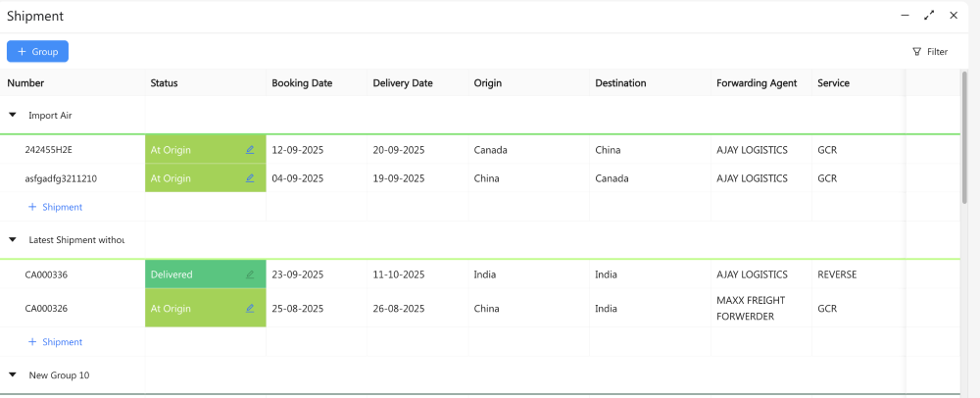Collapse Latest Shipment without group
The height and width of the screenshot is (398, 980).
pyautogui.click(x=13, y=239)
